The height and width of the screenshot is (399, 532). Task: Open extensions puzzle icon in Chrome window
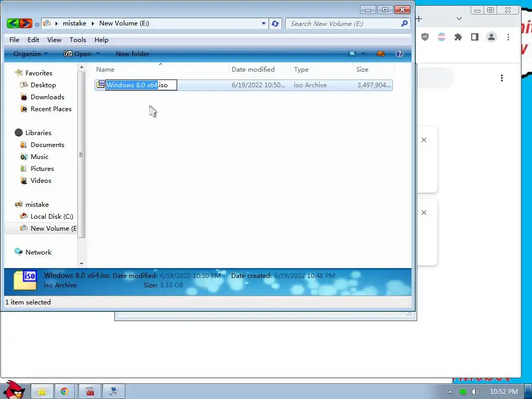(458, 37)
